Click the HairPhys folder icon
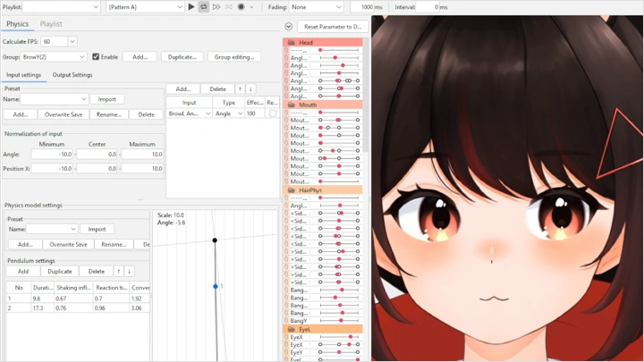The height and width of the screenshot is (362, 644). [x=292, y=190]
